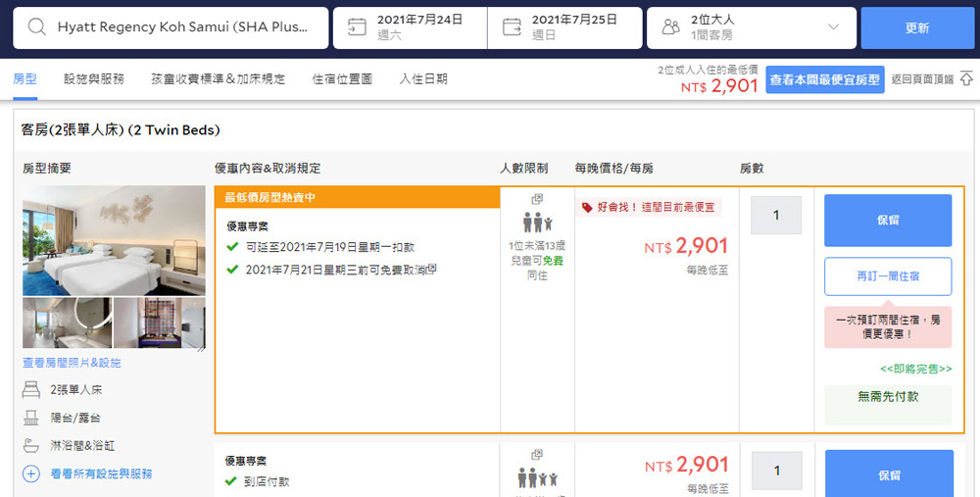This screenshot has width=980, height=497.
Task: Click 查看本間最便宜房型 button
Action: tap(825, 79)
